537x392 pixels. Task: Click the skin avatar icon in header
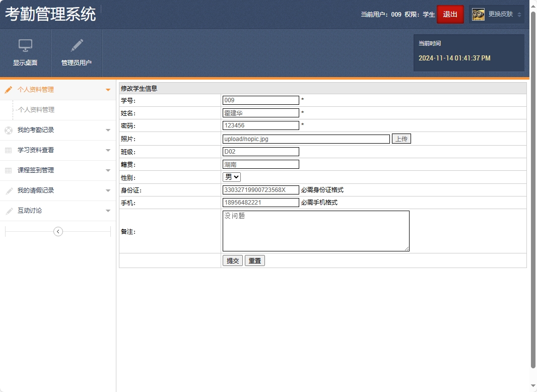478,15
